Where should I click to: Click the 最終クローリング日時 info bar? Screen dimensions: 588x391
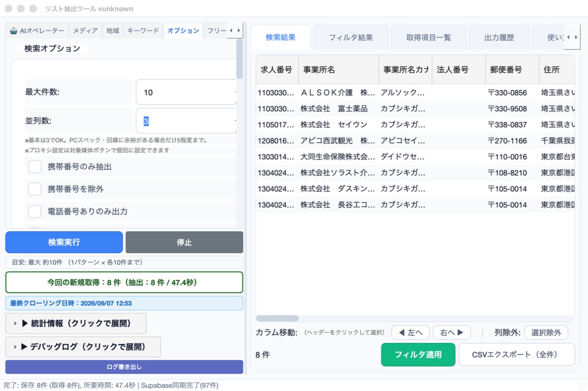coord(124,303)
